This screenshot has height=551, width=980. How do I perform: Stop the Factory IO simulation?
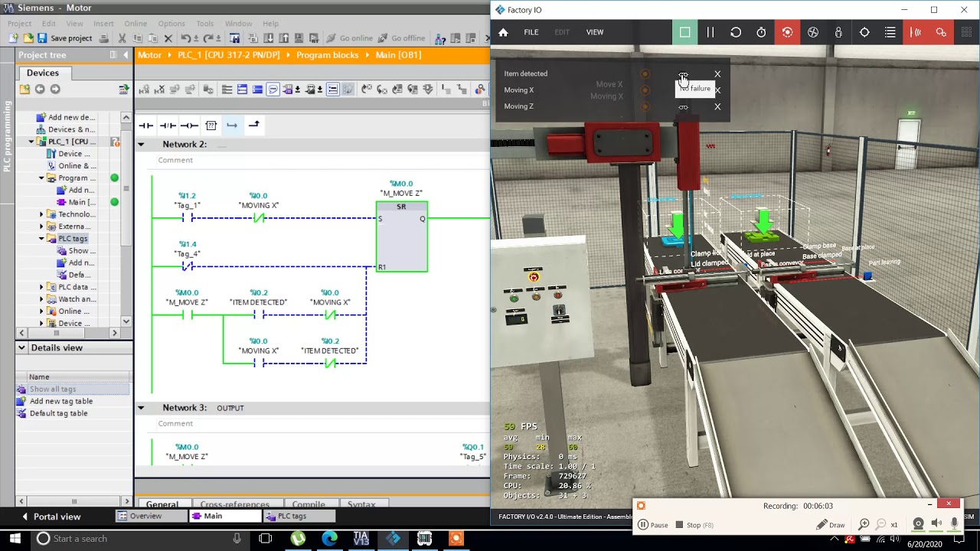point(684,32)
